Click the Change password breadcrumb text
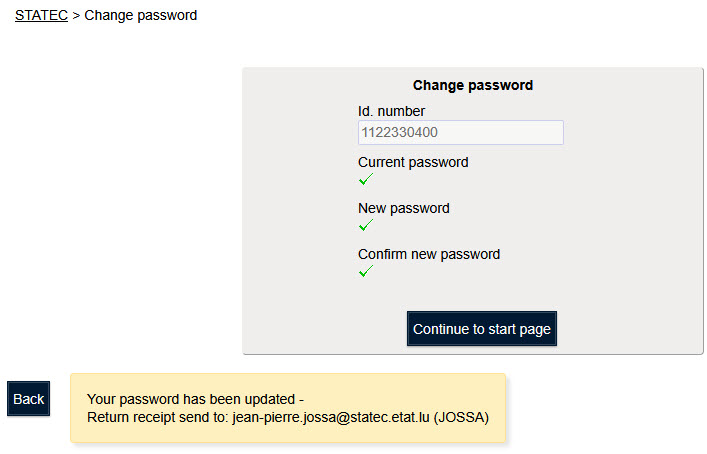Screen dimensions: 707x454 pos(141,15)
